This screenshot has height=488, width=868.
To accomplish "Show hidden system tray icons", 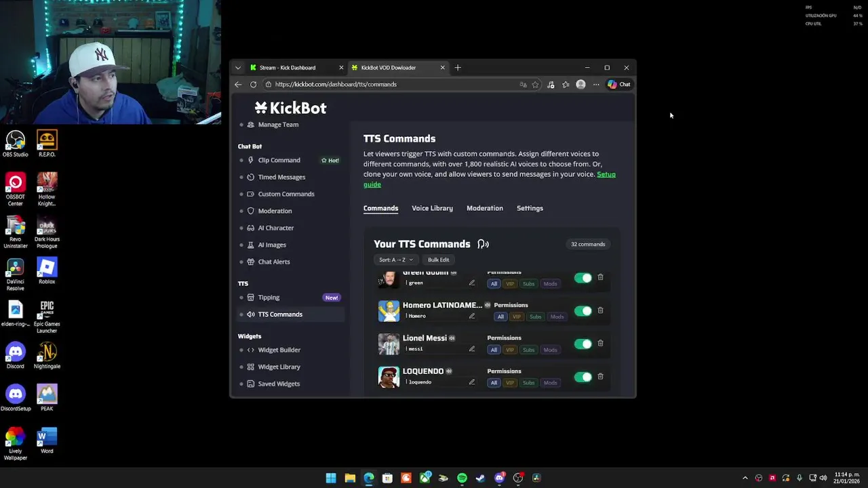I will (745, 478).
